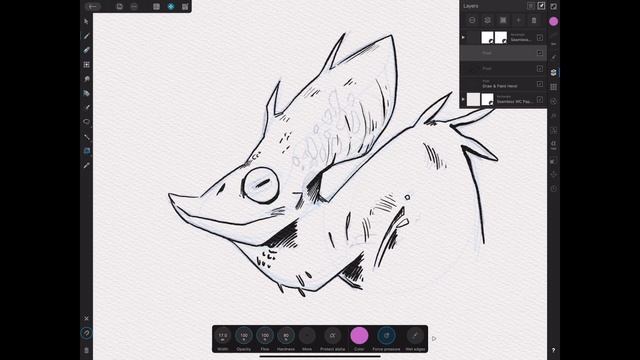Screen dimensions: 640x360
Task: Tap the group layers button in Layers
Action: 503,20
